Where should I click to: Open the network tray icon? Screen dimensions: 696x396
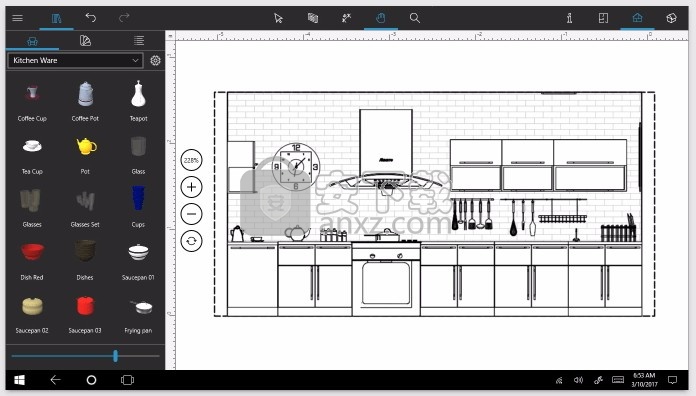559,380
